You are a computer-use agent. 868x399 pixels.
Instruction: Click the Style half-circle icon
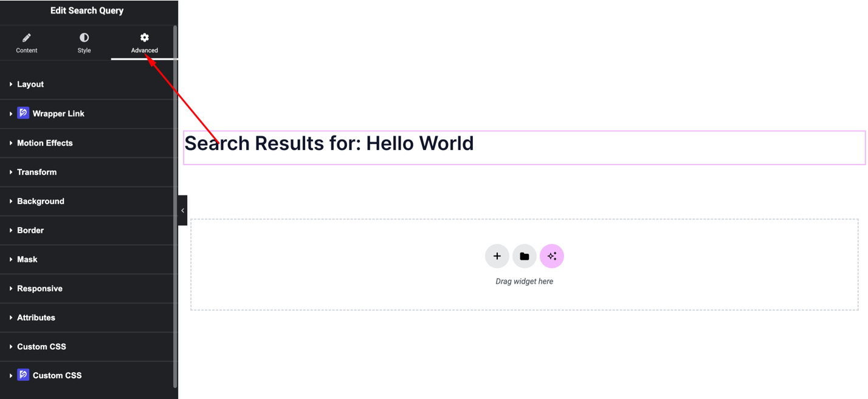[84, 38]
